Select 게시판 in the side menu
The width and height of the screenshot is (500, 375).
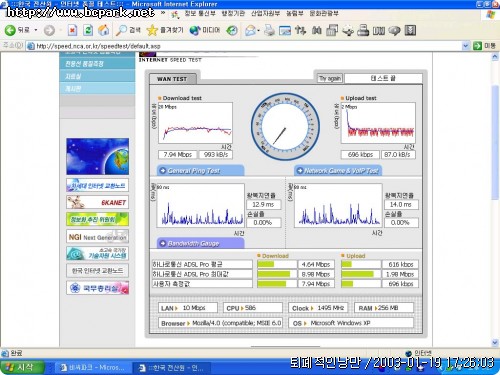coord(97,88)
